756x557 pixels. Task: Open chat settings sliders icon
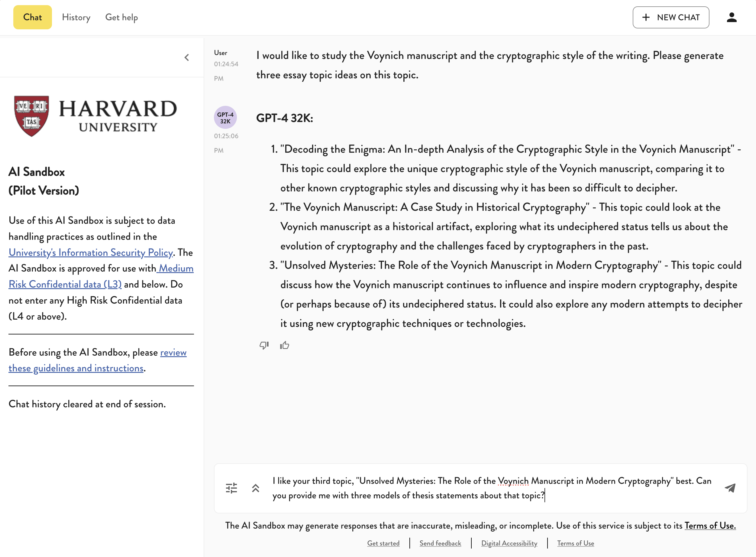click(231, 488)
